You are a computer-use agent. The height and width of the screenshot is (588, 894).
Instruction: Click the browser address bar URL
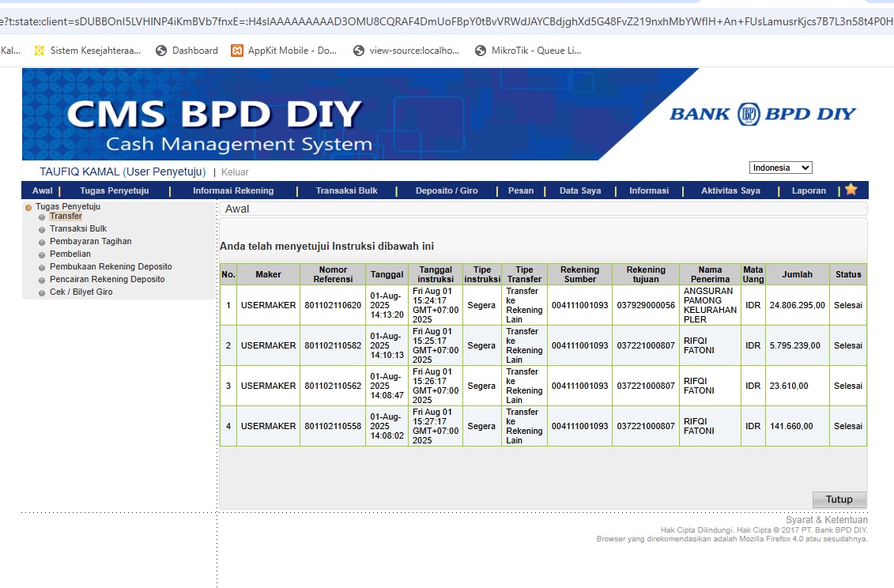pyautogui.click(x=447, y=21)
